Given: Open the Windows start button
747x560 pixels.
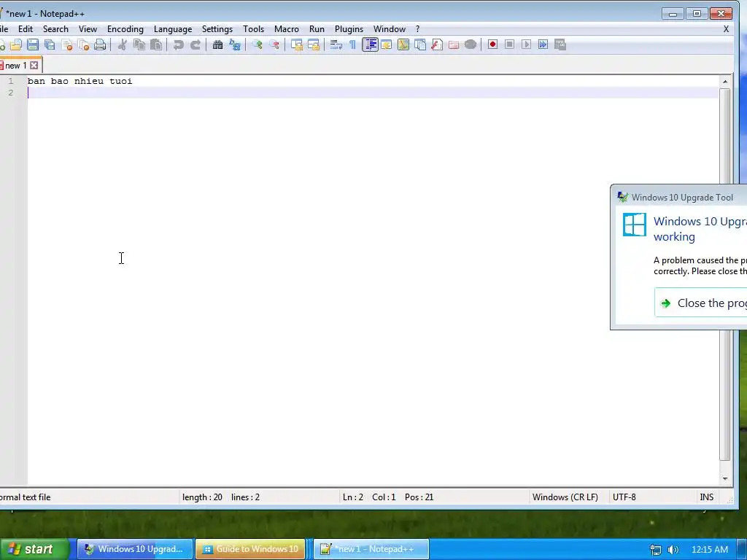Looking at the screenshot, I should pyautogui.click(x=34, y=549).
